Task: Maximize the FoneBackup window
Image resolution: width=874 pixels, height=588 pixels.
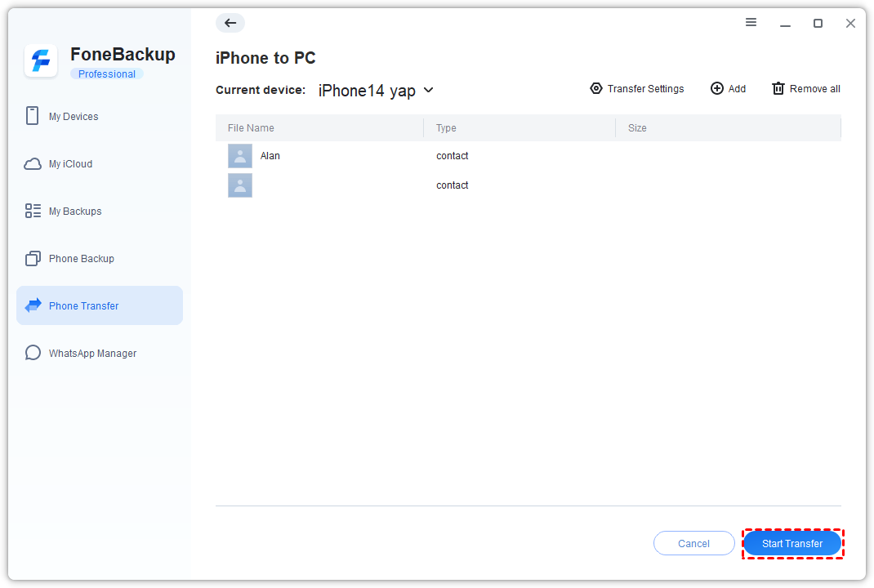Action: (x=818, y=23)
